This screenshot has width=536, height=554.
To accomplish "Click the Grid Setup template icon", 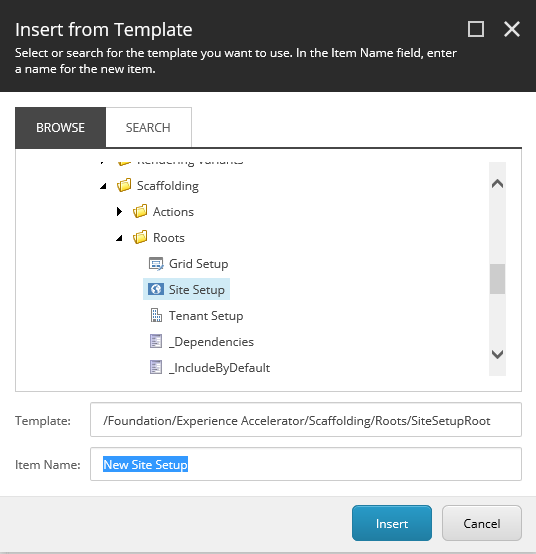I will (156, 264).
